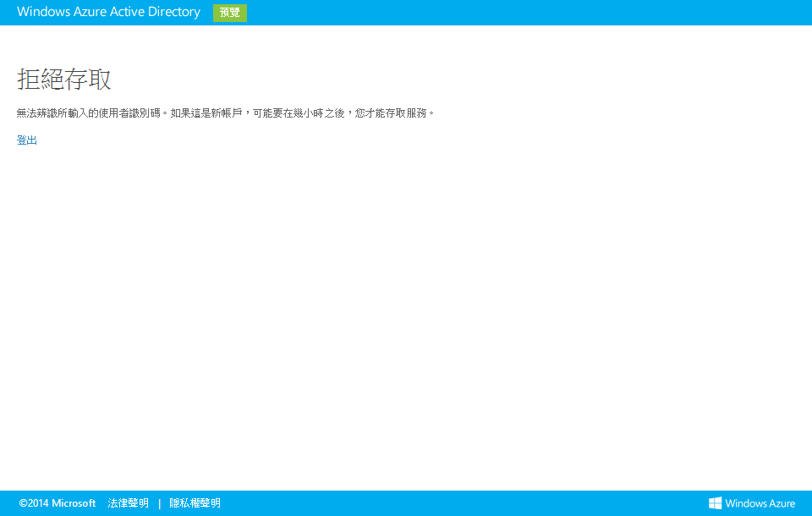Click the ©2014 Microsoft copyright text
Viewport: 812px width, 516px height.
pyautogui.click(x=58, y=503)
